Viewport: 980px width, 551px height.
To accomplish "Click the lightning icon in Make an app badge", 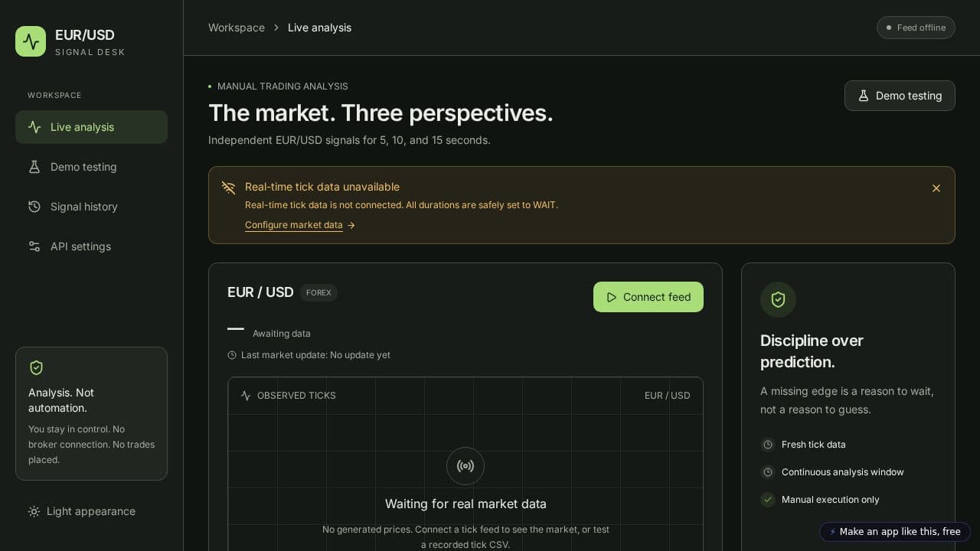I will pyautogui.click(x=833, y=532).
